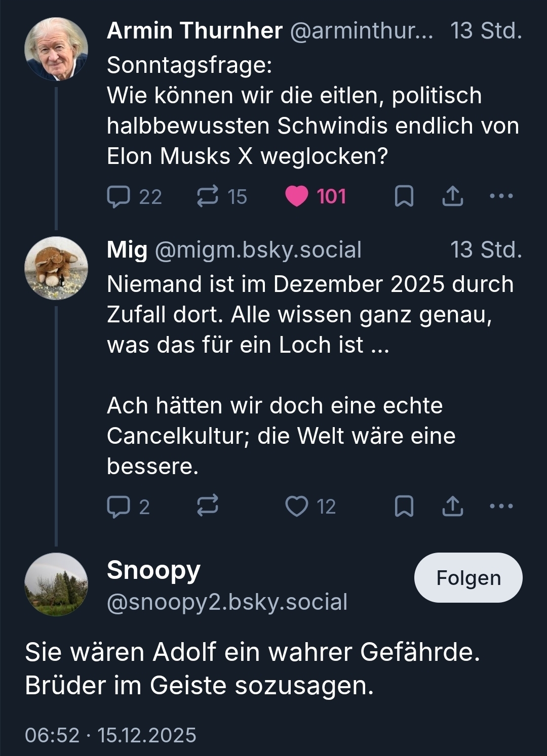Reply to Armin Thurnher's post
547x756 pixels.
tap(119, 197)
